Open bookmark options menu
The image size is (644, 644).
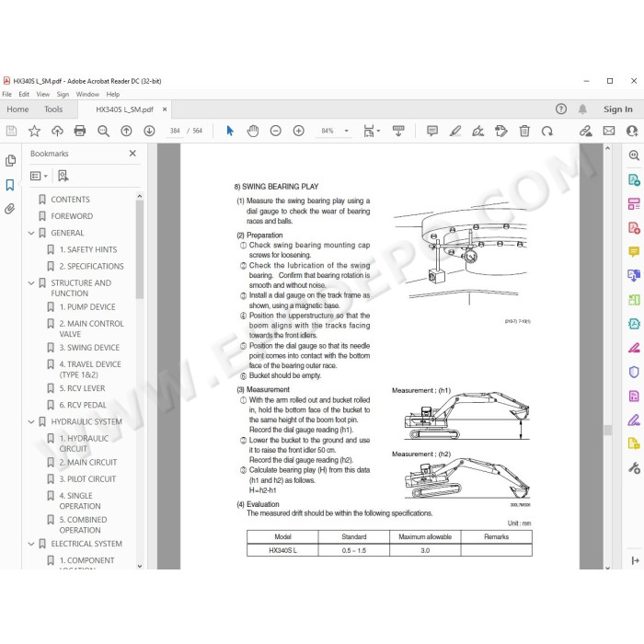tap(39, 177)
